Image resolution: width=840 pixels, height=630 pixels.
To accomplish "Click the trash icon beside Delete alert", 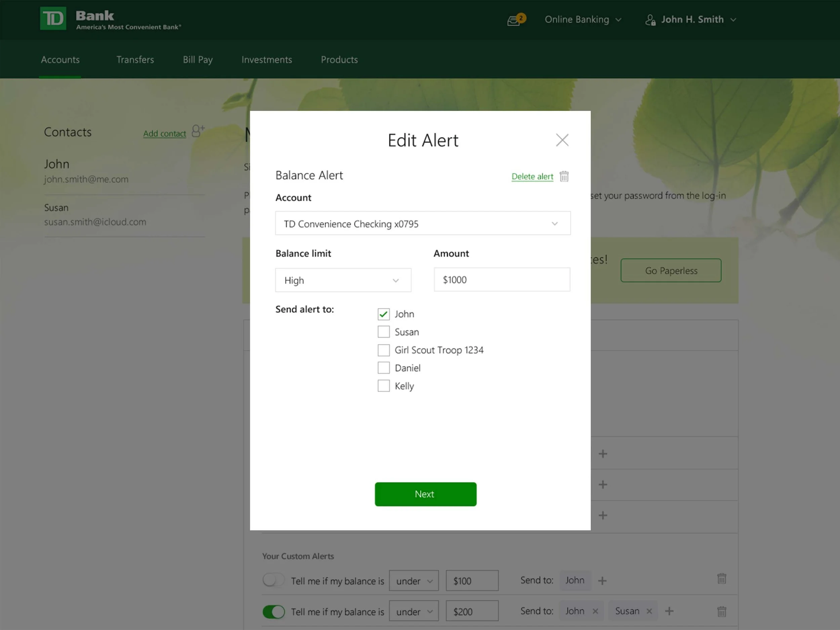I will click(x=564, y=176).
